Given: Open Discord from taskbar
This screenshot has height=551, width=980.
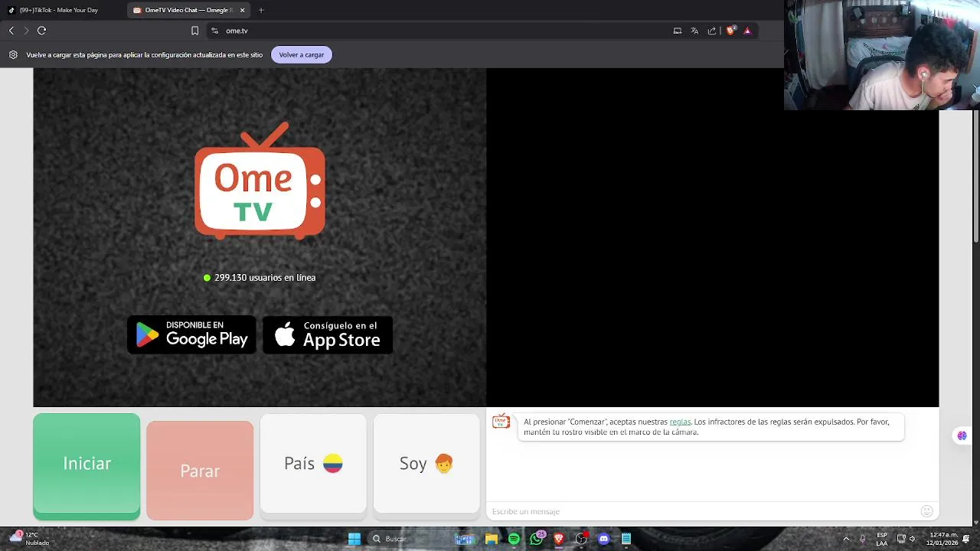Looking at the screenshot, I should (603, 539).
